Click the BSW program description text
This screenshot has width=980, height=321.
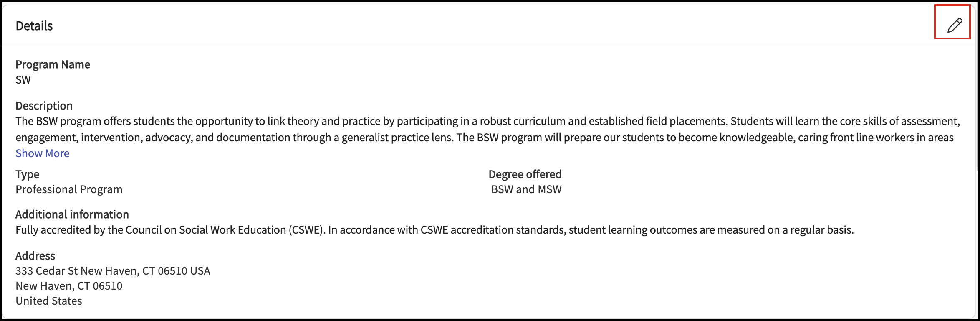(x=488, y=129)
